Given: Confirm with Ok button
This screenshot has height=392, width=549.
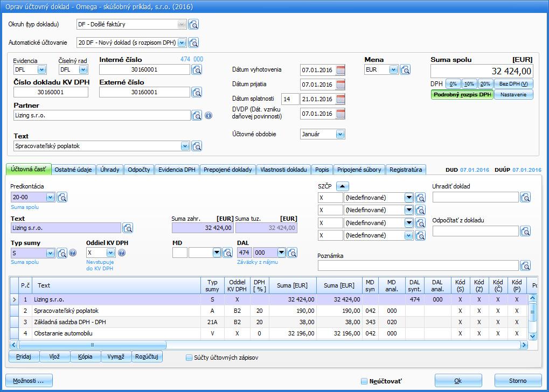Looking at the screenshot, I should pyautogui.click(x=458, y=381).
